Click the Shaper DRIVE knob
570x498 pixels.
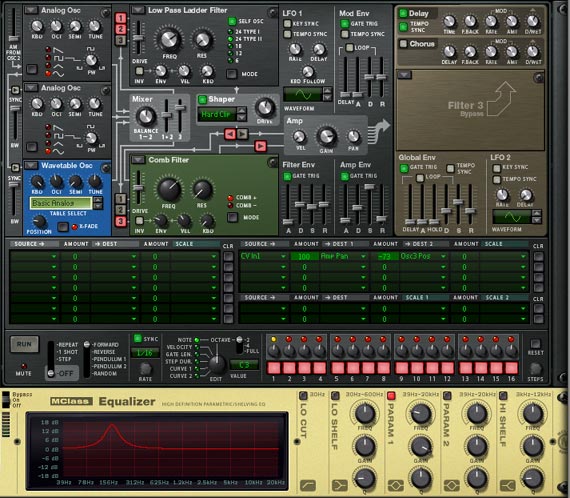pyautogui.click(x=265, y=107)
